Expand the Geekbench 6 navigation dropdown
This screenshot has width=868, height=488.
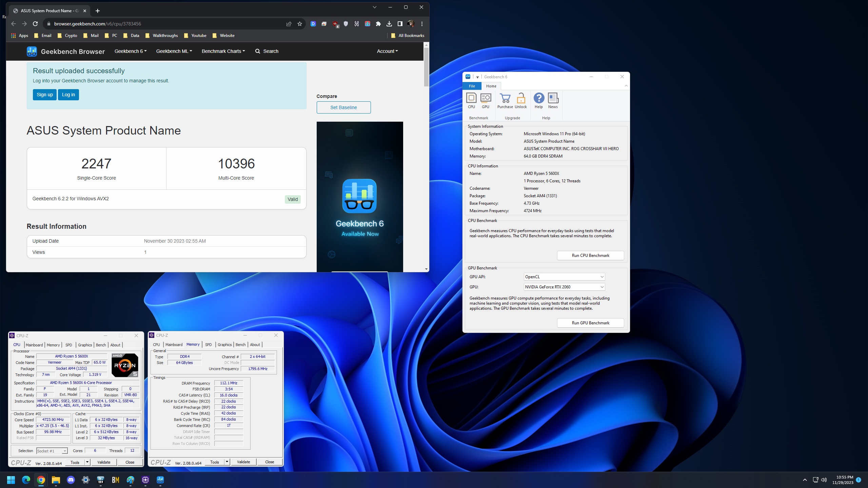click(131, 51)
